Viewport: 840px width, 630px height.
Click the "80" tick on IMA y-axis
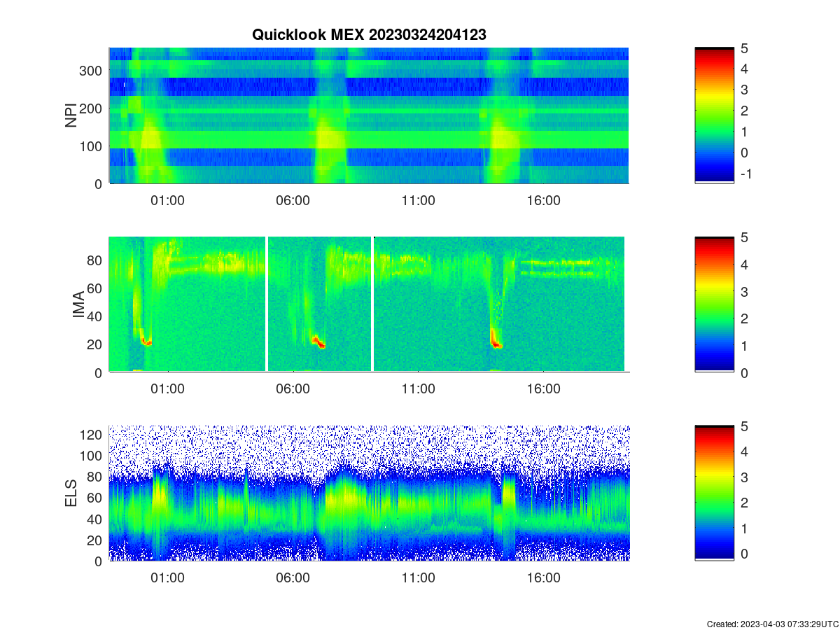pyautogui.click(x=96, y=260)
